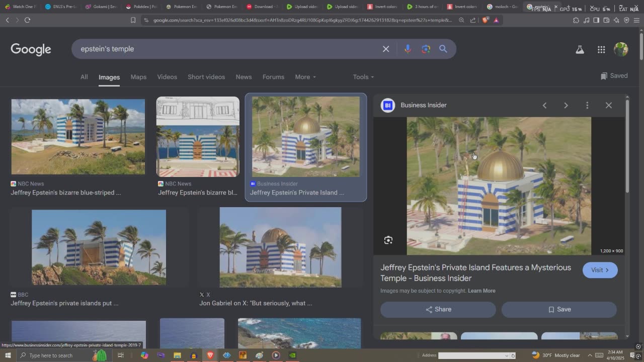The image size is (644, 362).
Task: Switch to the All results tab
Action: point(84,77)
